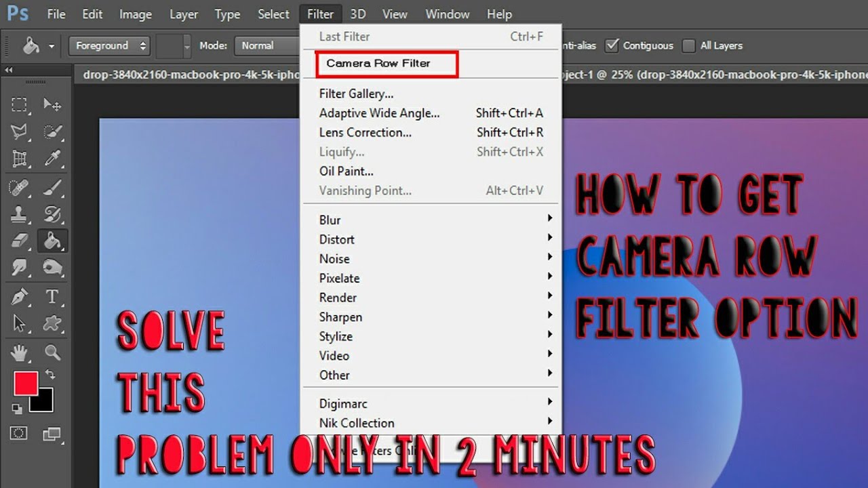Open the Type menu

pyautogui.click(x=227, y=14)
